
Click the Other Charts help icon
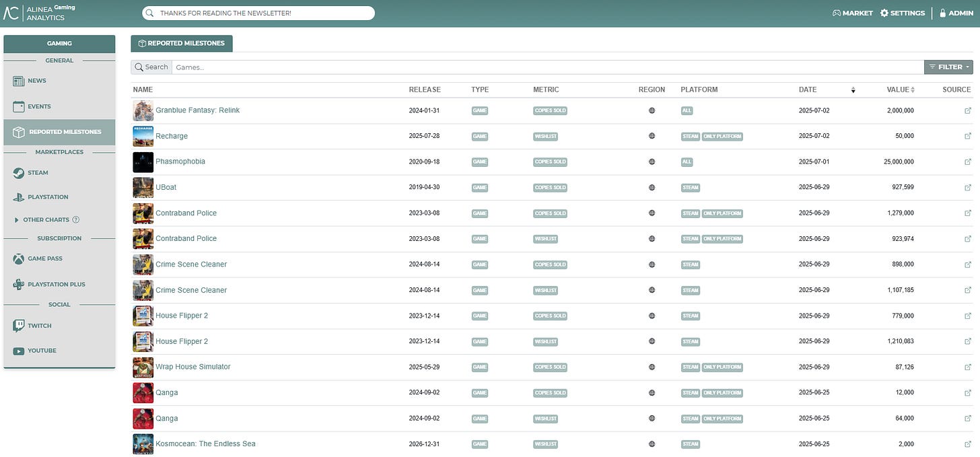click(76, 219)
